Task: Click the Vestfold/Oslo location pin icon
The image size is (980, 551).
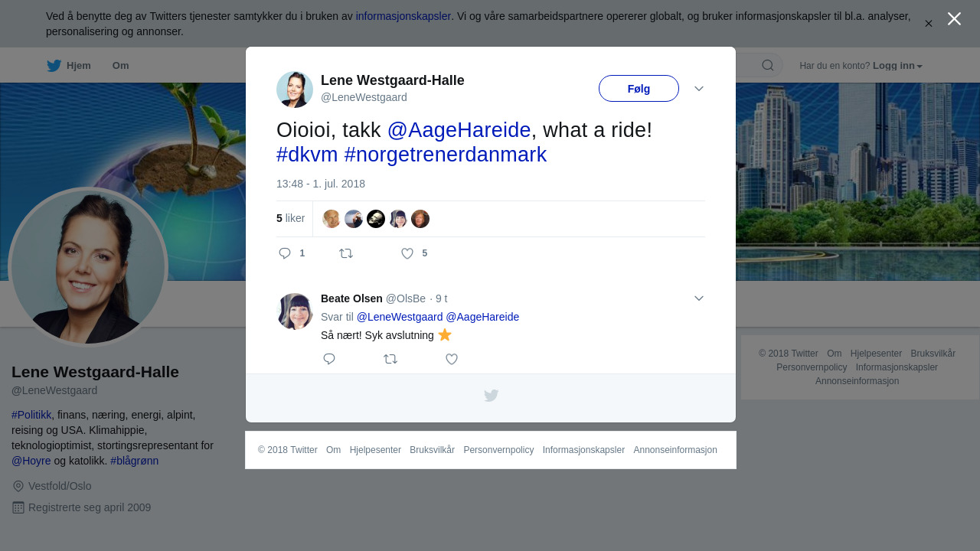Action: (x=18, y=486)
